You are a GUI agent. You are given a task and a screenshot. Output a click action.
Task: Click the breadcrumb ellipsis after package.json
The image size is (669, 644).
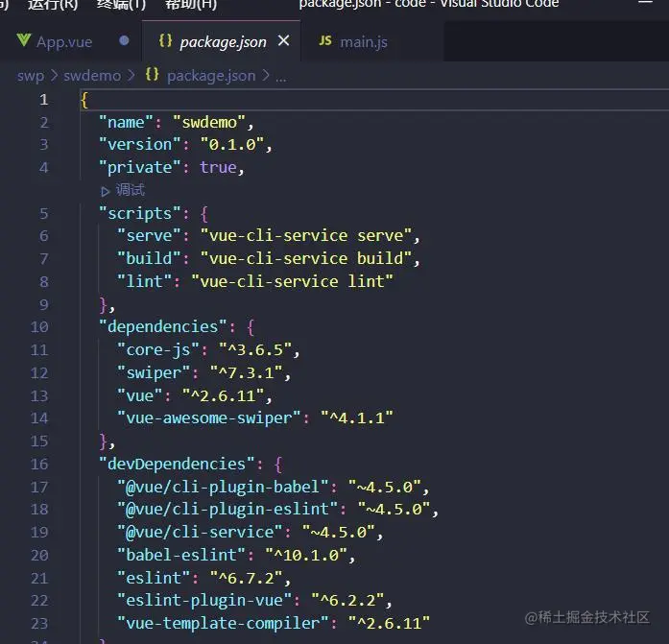tap(281, 77)
